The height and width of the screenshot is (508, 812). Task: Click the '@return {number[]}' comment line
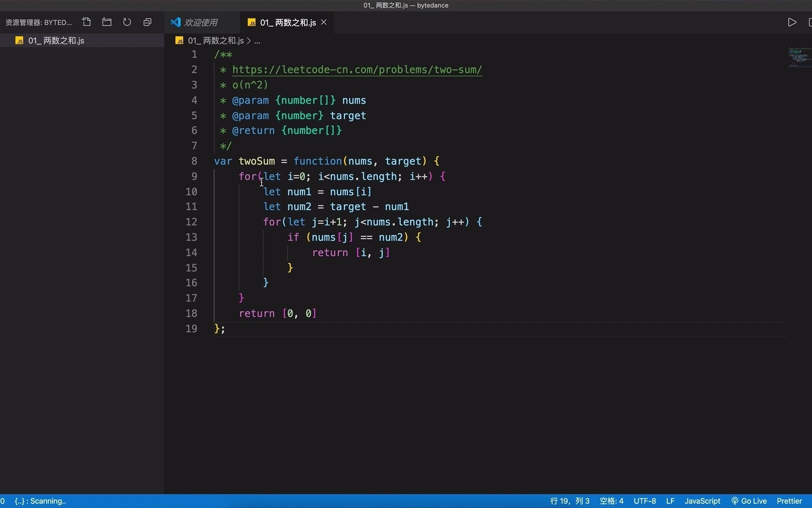[x=287, y=131]
